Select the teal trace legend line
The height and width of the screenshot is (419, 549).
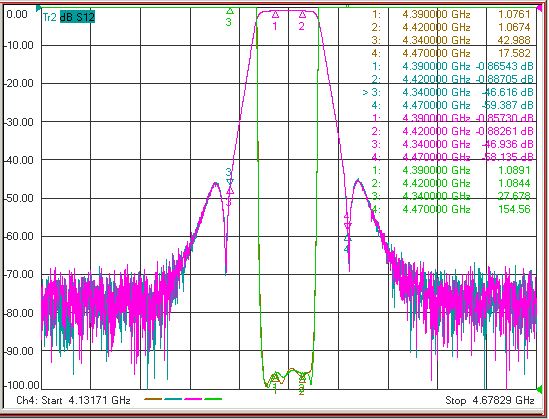[x=173, y=399]
